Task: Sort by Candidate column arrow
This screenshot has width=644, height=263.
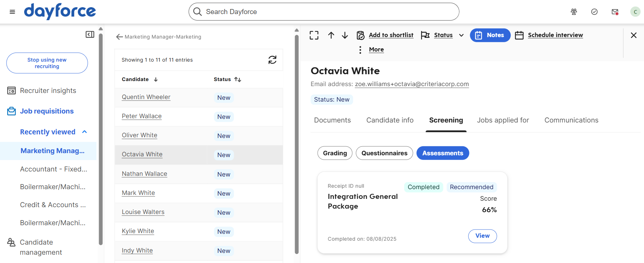Action: [156, 80]
